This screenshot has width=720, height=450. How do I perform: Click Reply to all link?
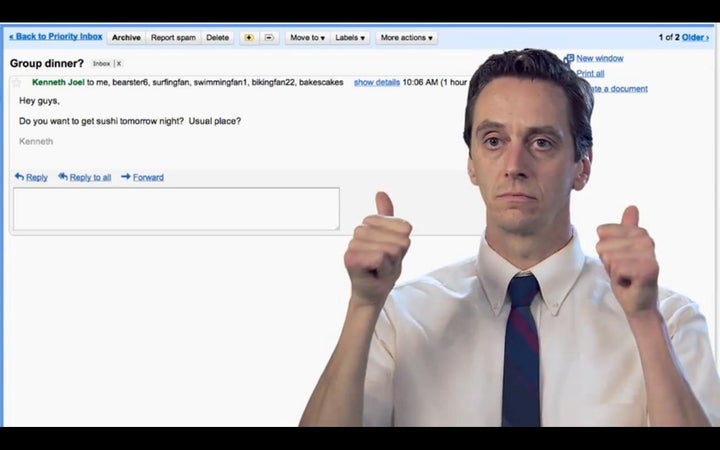pos(90,177)
